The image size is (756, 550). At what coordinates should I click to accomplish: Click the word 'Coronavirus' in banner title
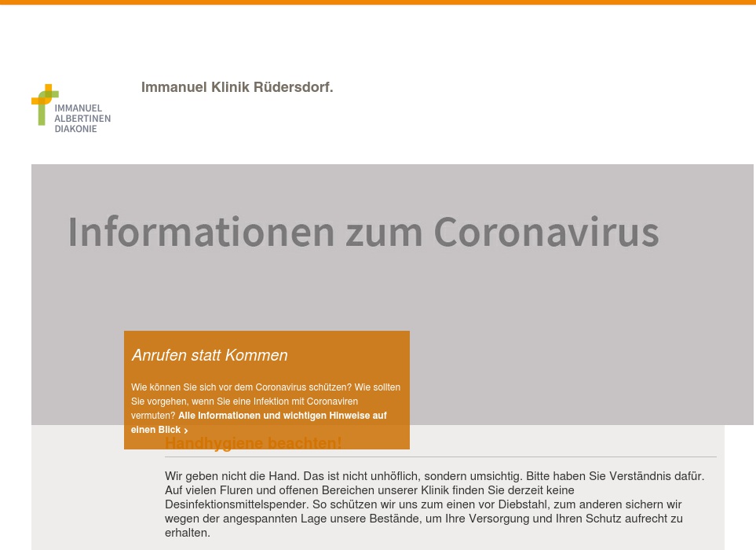coord(546,232)
